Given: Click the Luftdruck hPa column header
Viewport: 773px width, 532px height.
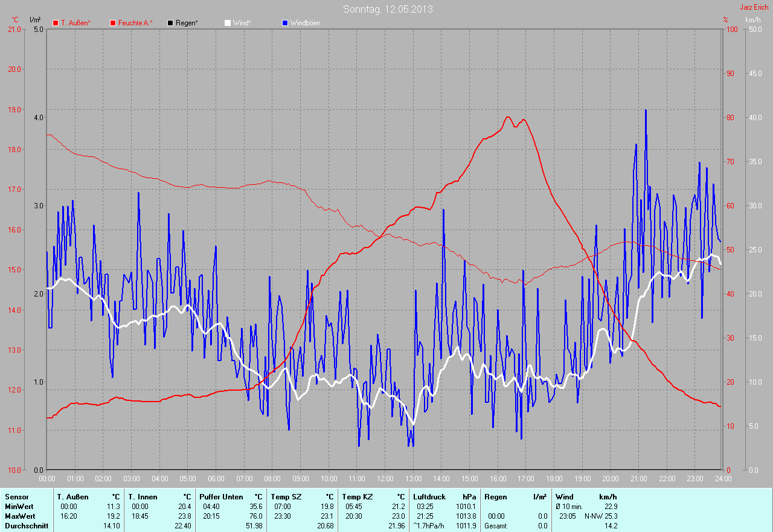Looking at the screenshot, I should 429,496.
